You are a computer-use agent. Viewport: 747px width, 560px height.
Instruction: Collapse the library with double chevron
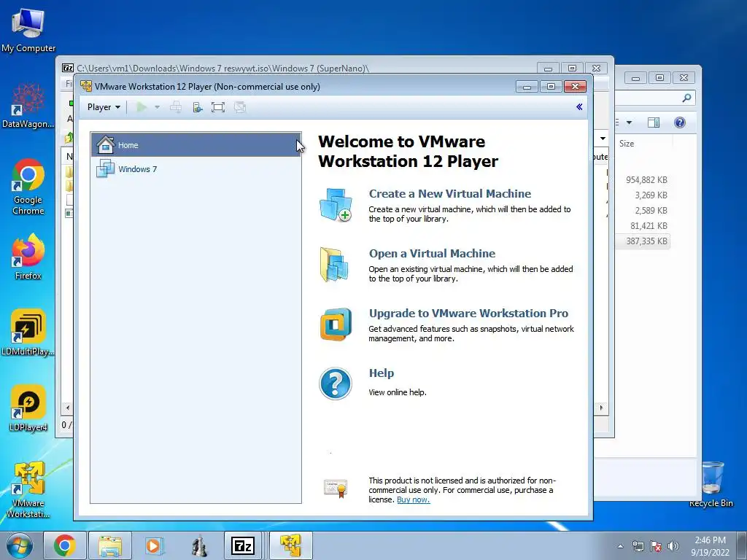(579, 106)
